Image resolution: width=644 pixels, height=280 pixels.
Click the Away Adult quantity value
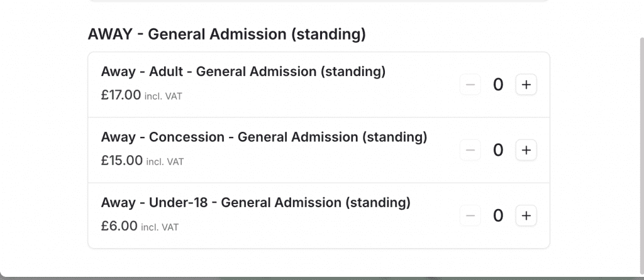[498, 84]
